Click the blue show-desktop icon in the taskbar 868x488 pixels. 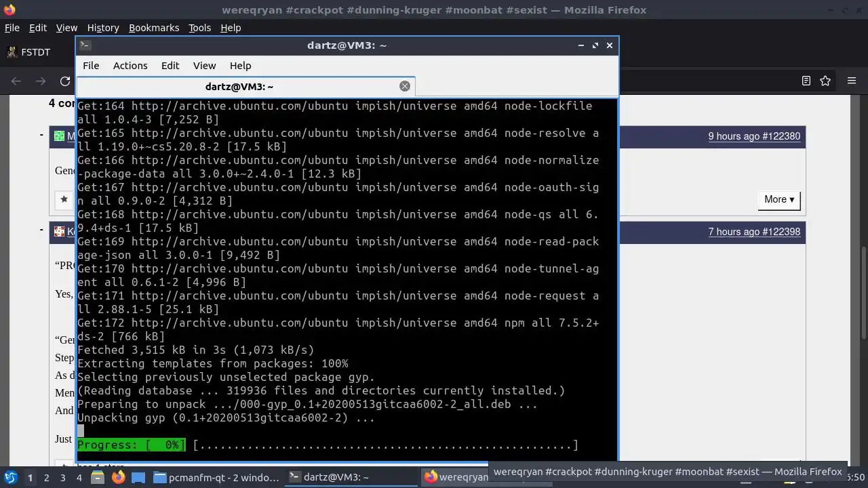pos(138,477)
